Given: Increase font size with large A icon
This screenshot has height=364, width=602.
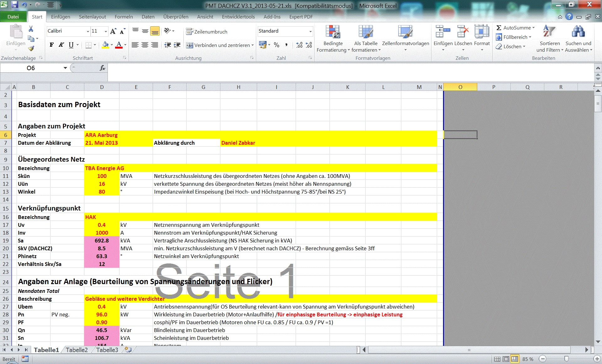Looking at the screenshot, I should click(x=113, y=31).
